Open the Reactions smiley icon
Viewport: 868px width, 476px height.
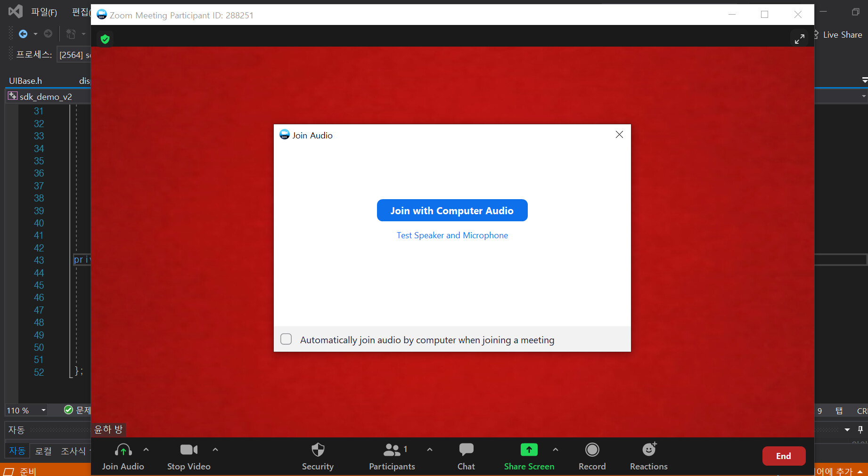click(649, 449)
